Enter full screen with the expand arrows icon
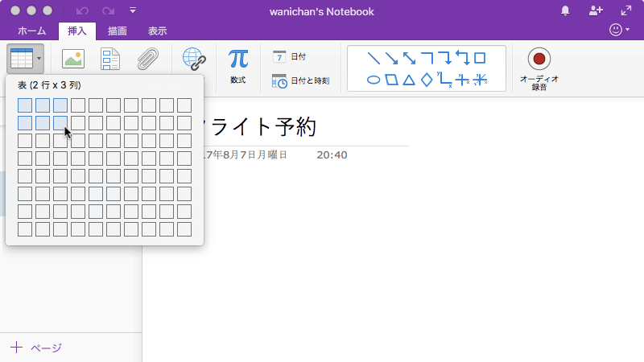 coord(626,10)
